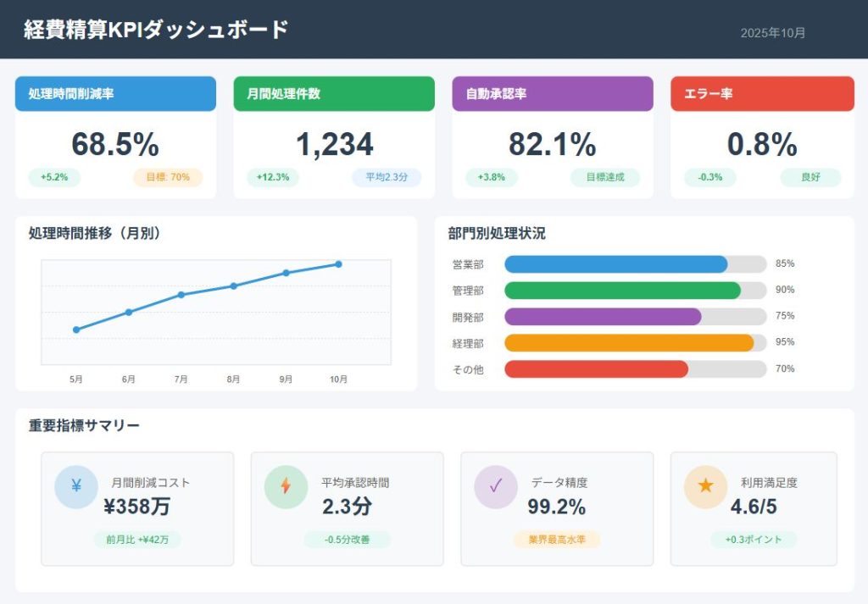The height and width of the screenshot is (604, 868).
Task: Click the 目標達成 badge
Action: pos(605,178)
